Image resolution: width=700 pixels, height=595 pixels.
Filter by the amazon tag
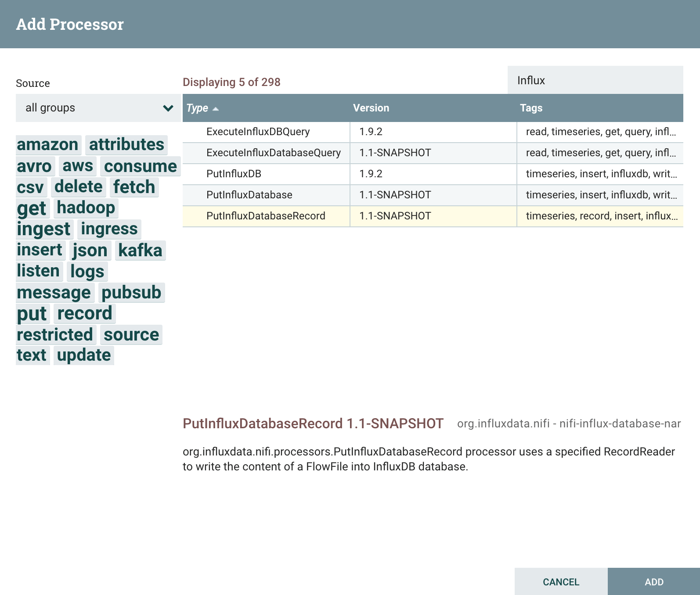pos(48,145)
